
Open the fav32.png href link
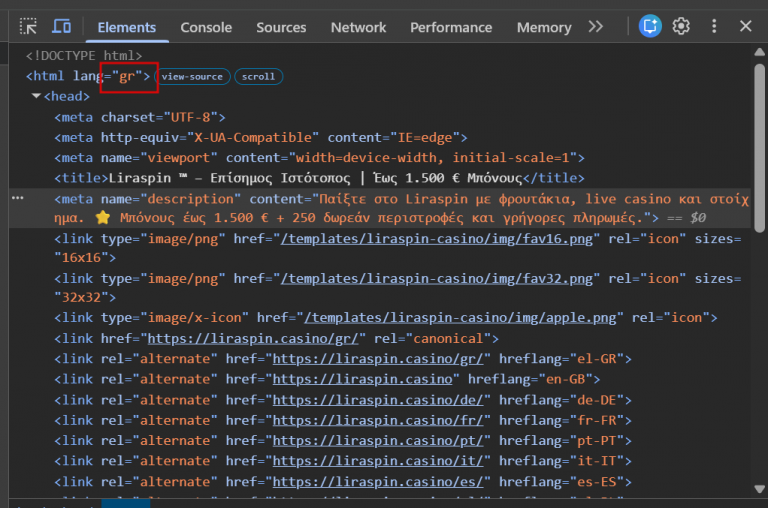(436, 279)
